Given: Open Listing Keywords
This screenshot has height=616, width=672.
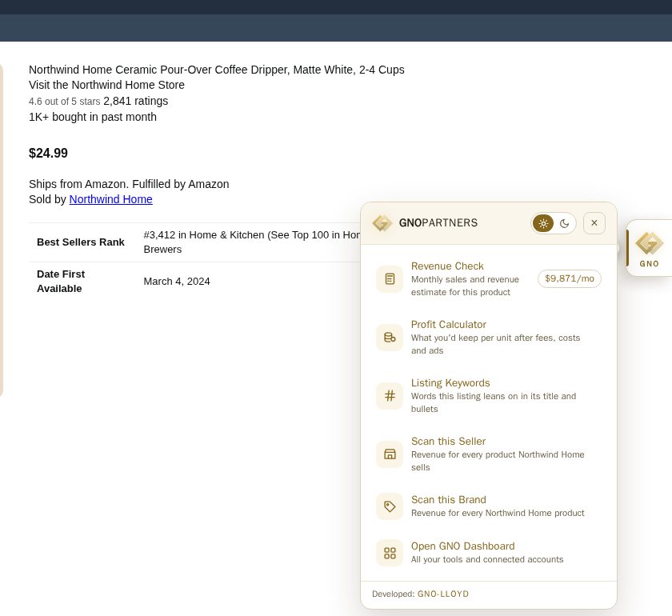Looking at the screenshot, I should [x=489, y=396].
